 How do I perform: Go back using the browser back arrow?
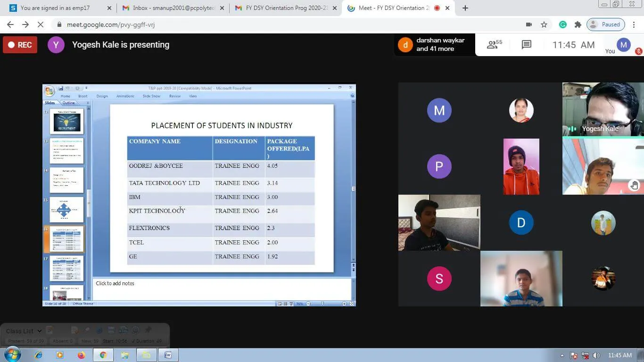10,25
